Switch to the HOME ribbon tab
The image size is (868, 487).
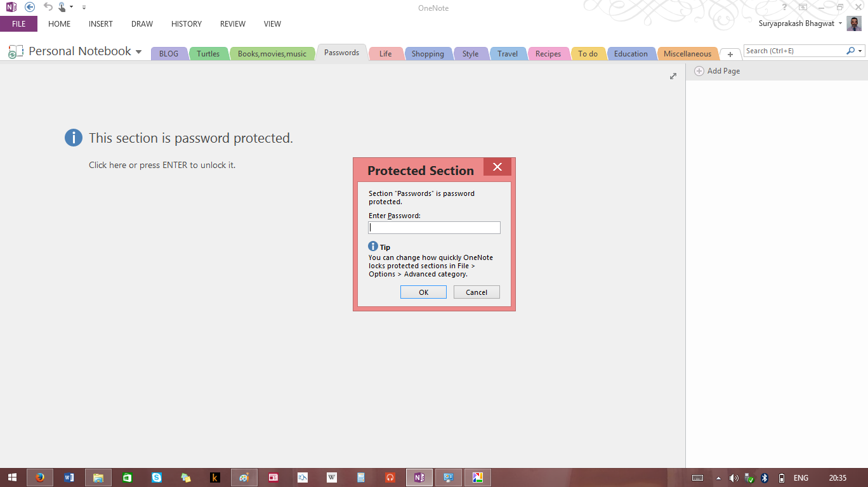(x=59, y=24)
